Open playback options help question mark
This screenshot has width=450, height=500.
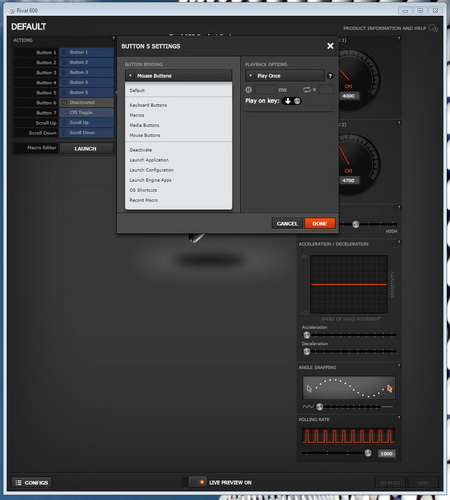point(330,76)
